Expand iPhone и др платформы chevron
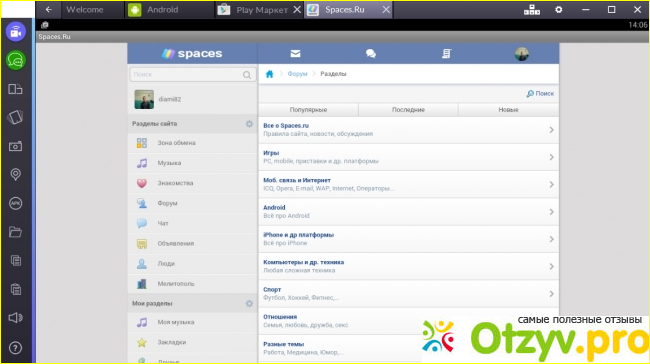 click(551, 239)
